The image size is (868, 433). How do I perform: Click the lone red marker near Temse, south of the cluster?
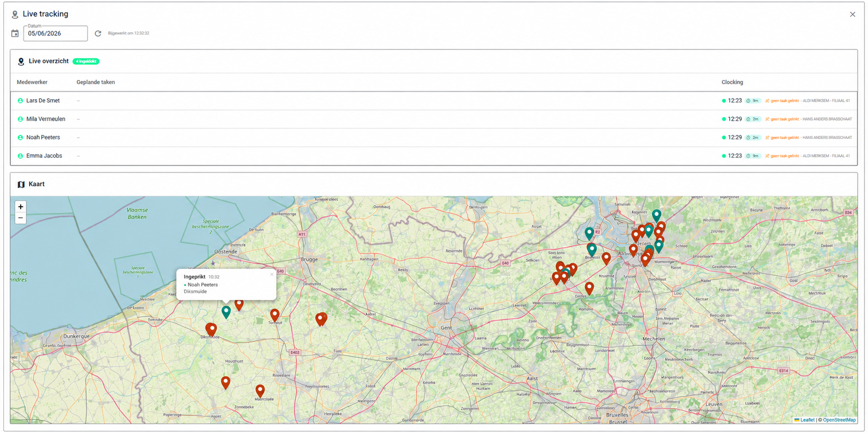tap(589, 288)
